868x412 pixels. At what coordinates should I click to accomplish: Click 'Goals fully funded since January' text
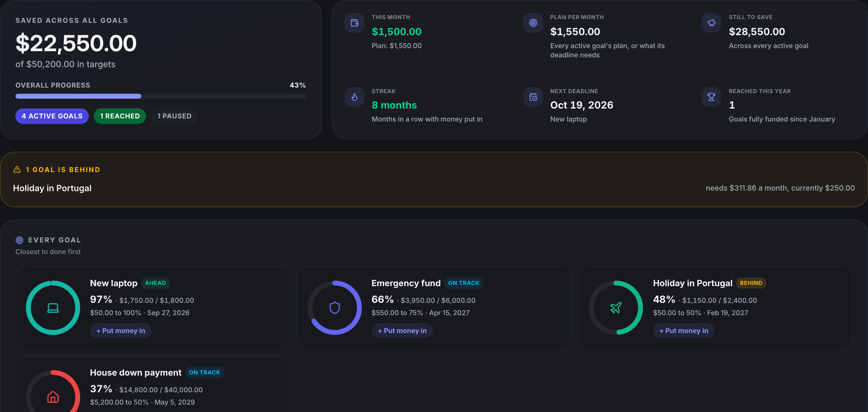point(782,119)
